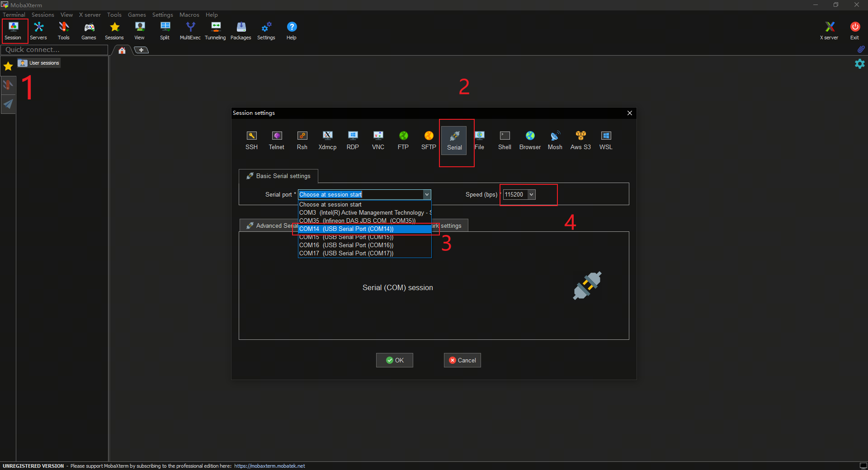Open the Sessions menu in menu bar
The image size is (868, 470).
[x=43, y=15]
